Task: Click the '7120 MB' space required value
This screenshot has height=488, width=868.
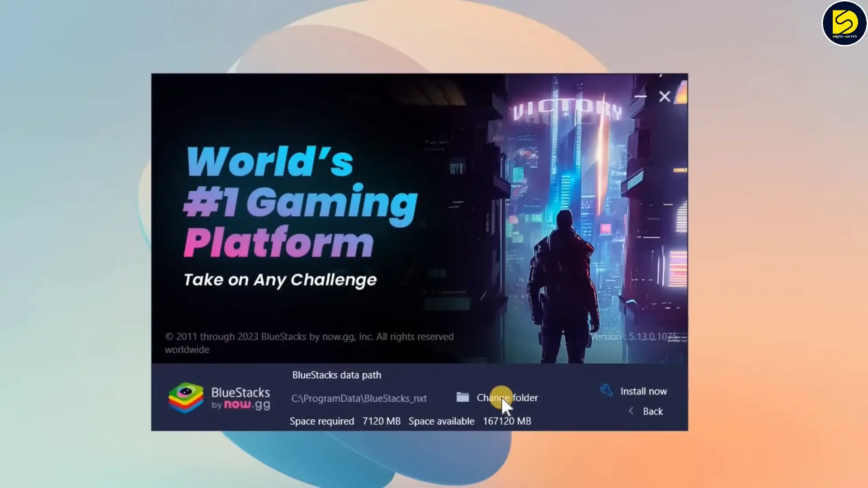Action: coord(382,421)
